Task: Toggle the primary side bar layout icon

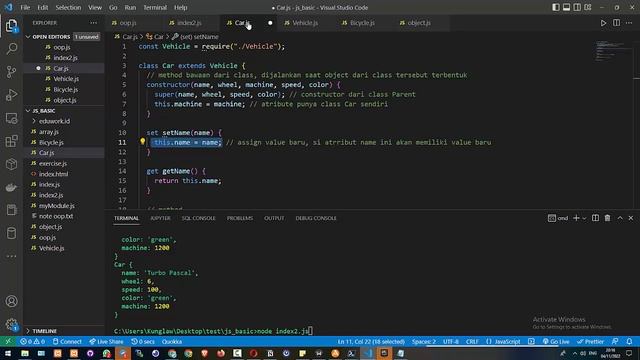Action: [x=556, y=7]
